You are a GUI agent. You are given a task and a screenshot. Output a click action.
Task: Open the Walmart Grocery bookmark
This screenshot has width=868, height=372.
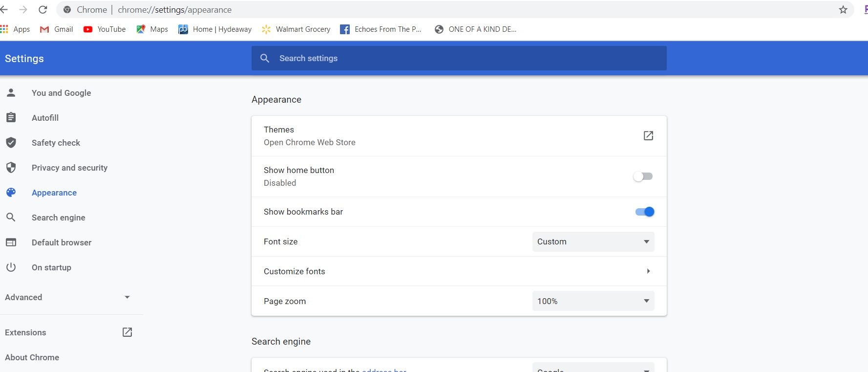tap(296, 29)
